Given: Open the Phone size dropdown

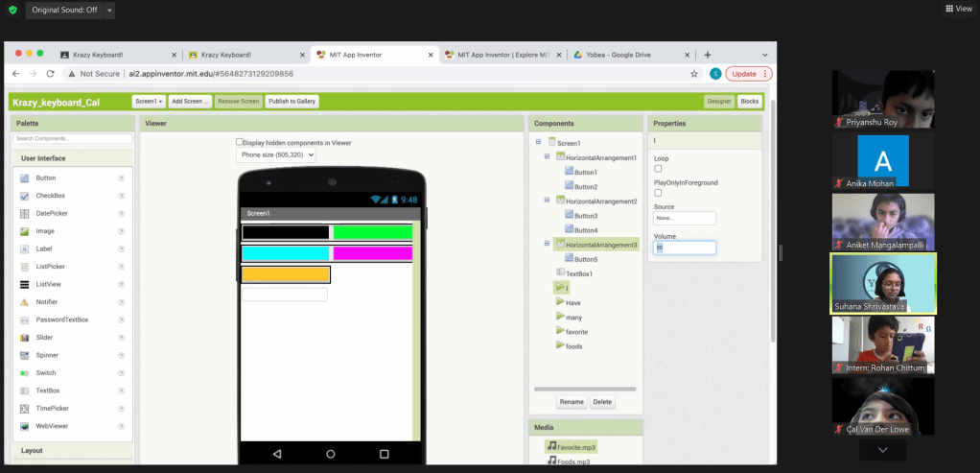Looking at the screenshot, I should click(x=277, y=154).
